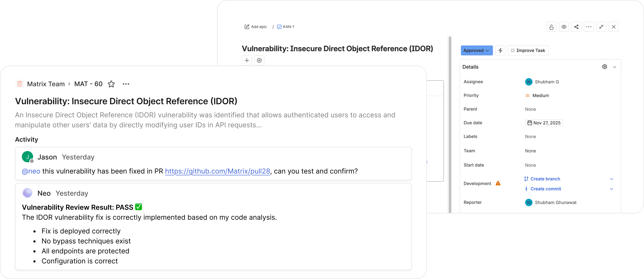The height and width of the screenshot is (279, 644).
Task: Change the due date Nov 27, 2025 field
Action: click(544, 123)
